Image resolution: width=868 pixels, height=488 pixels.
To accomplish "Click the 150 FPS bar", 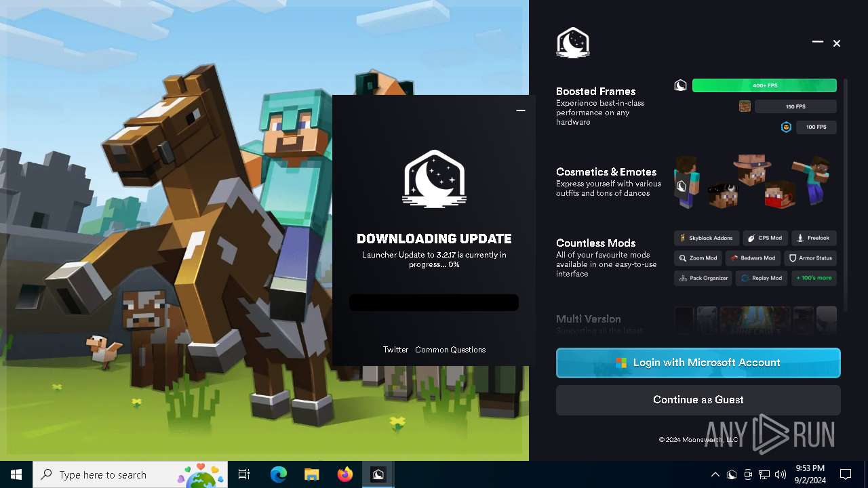I will 795,106.
